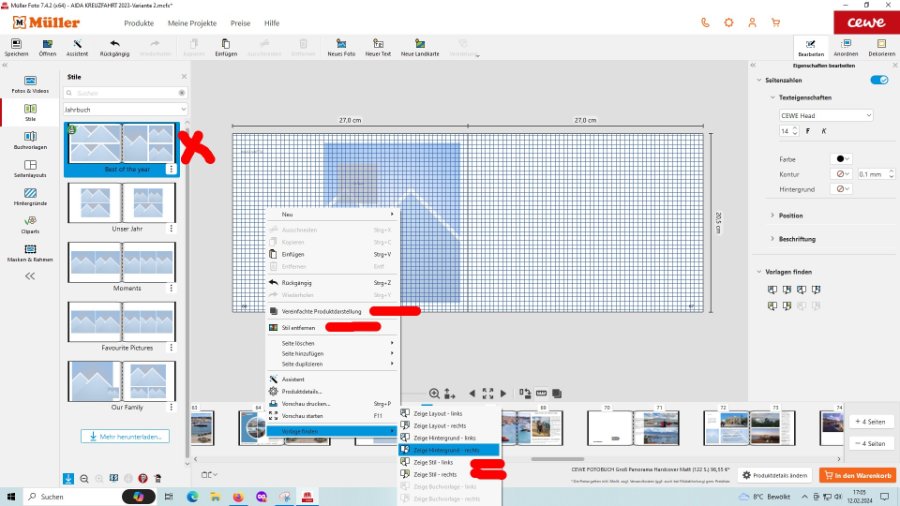900x506 pixels.
Task: Open the Assistent tool in toolbar
Action: click(77, 47)
